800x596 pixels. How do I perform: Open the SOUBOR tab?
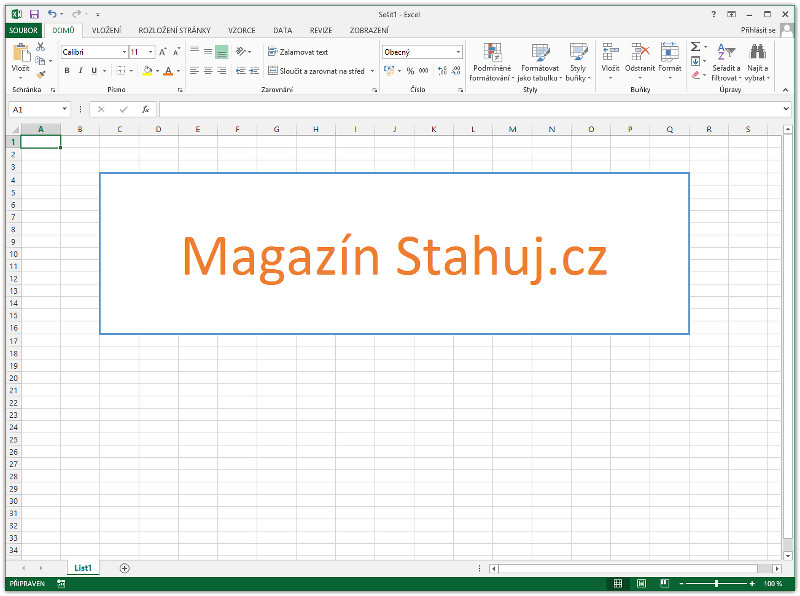tap(23, 30)
